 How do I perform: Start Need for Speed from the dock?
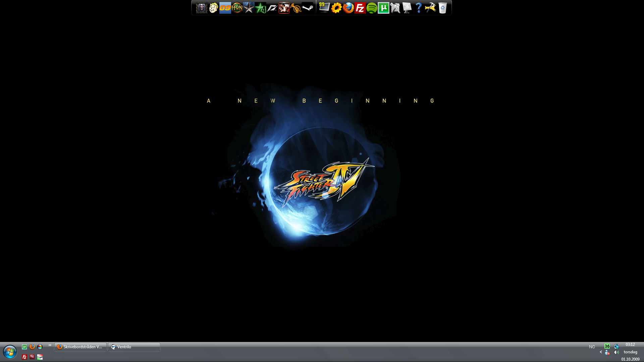click(x=272, y=8)
